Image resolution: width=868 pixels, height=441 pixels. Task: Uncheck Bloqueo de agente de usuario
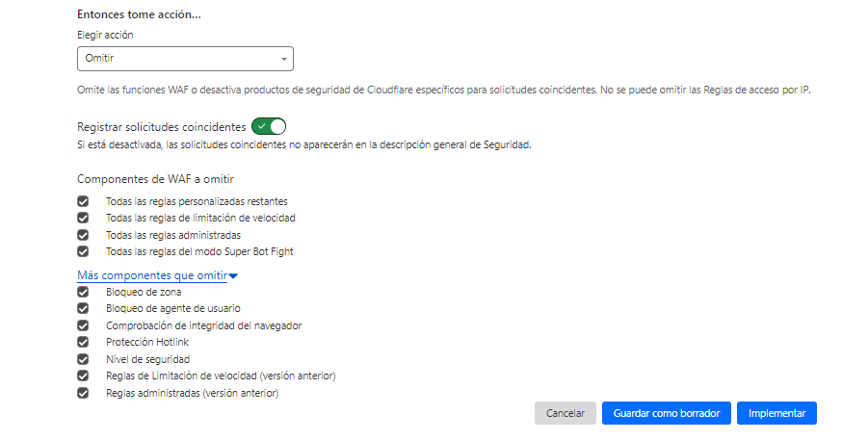(x=83, y=308)
